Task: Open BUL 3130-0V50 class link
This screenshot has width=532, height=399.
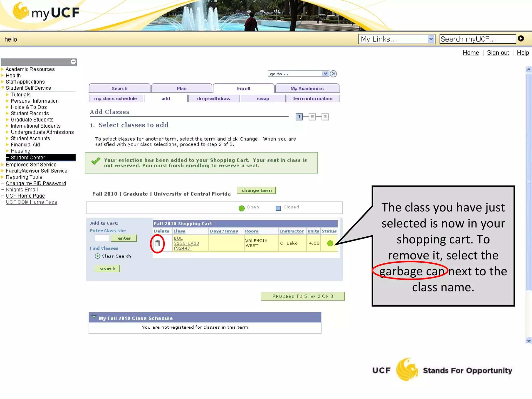Action: (186, 243)
